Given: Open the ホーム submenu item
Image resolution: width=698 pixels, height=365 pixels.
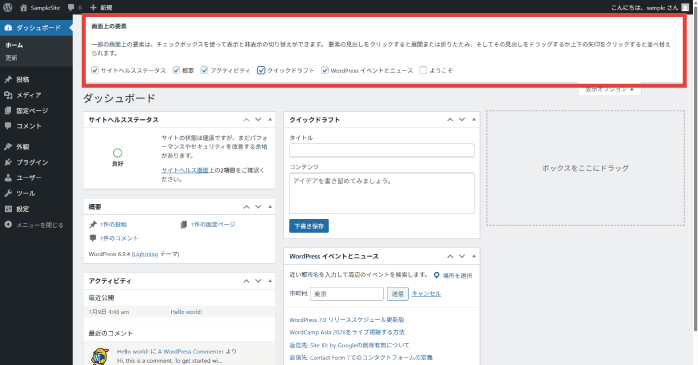Looking at the screenshot, I should (x=14, y=45).
